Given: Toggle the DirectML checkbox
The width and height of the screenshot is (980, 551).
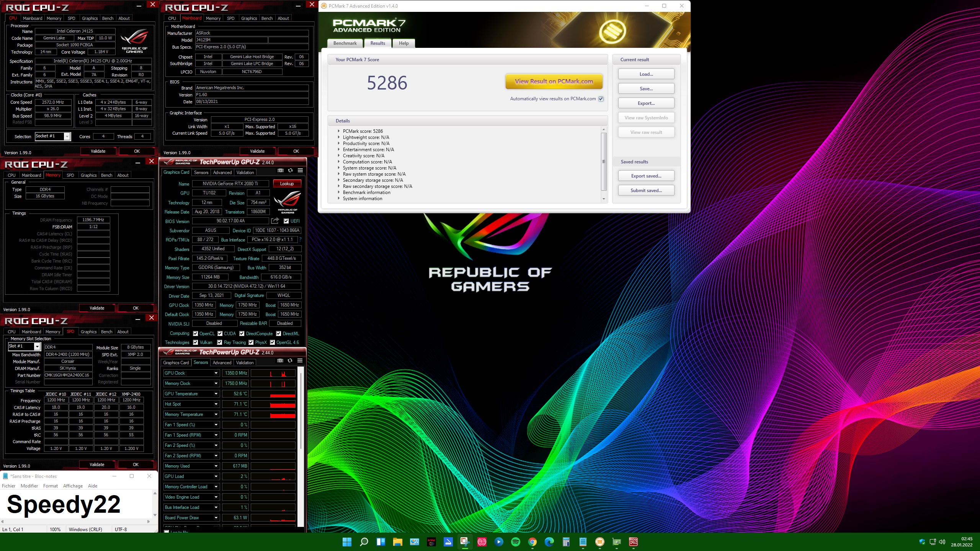Looking at the screenshot, I should tap(278, 334).
